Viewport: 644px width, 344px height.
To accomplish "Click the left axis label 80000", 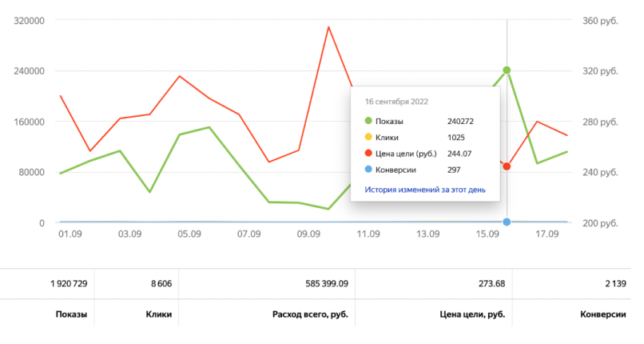I will [31, 172].
